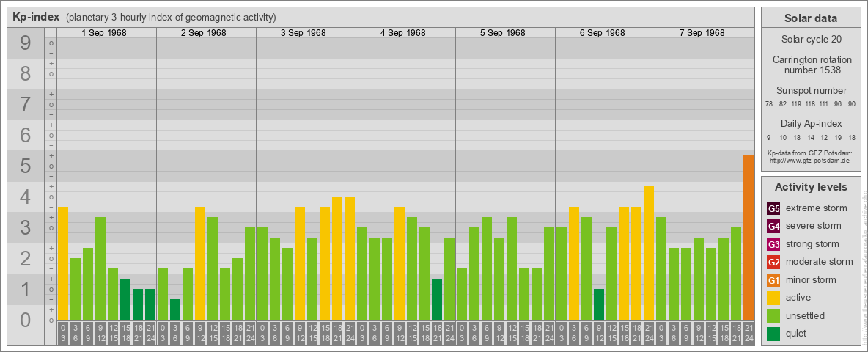
Task: Click the large 5 on the Kp scale
Action: (x=26, y=166)
